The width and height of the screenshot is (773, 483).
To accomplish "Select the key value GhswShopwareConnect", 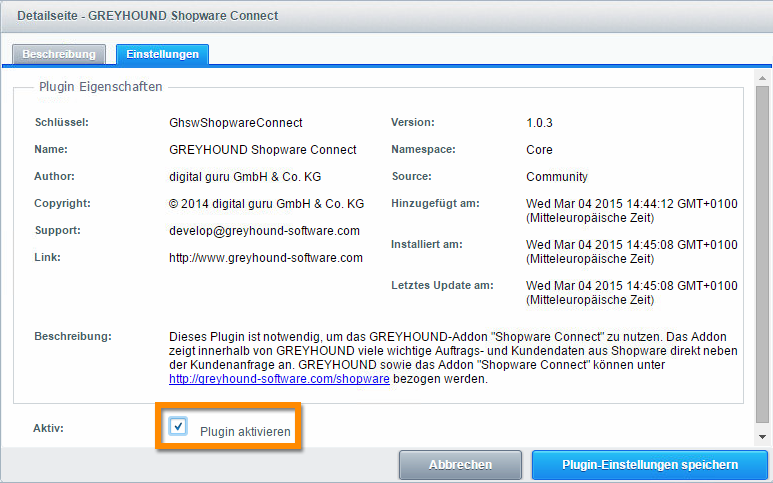I will 236,123.
